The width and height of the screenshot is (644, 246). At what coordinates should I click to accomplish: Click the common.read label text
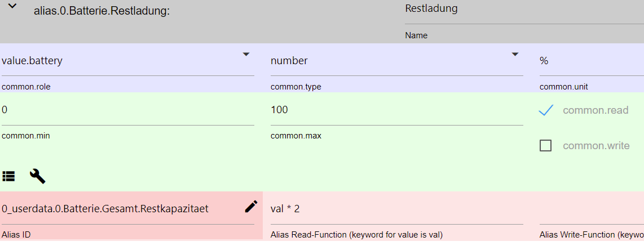(x=595, y=110)
